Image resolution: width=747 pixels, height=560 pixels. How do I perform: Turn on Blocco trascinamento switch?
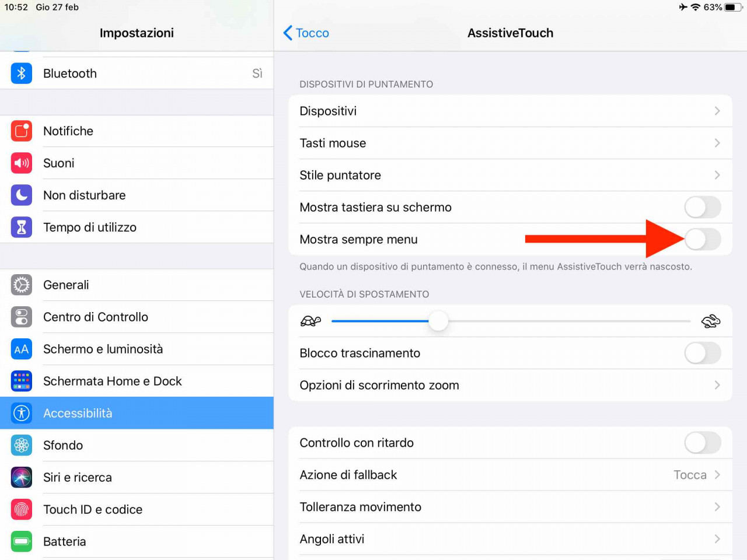point(703,353)
